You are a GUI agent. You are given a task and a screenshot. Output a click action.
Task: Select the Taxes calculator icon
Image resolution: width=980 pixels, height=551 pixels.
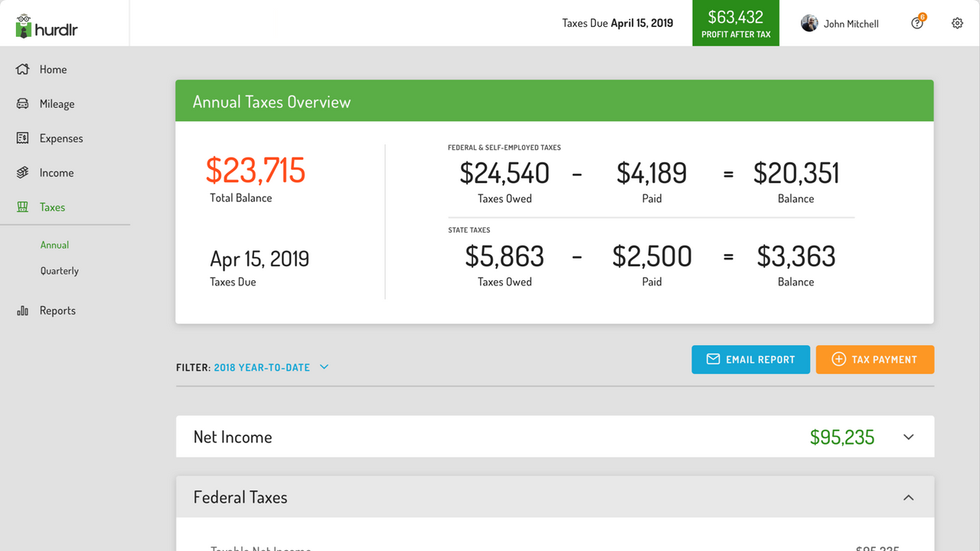point(23,207)
